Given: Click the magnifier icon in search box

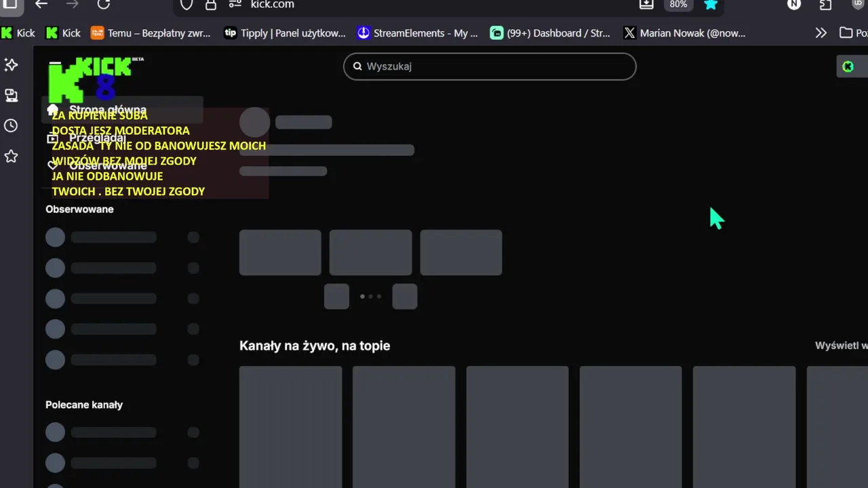Looking at the screenshot, I should pos(357,66).
